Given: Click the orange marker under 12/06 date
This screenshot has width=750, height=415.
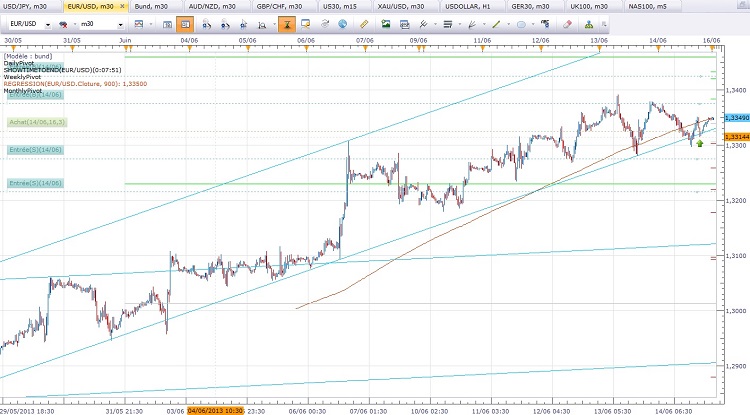Looking at the screenshot, I should point(541,49).
